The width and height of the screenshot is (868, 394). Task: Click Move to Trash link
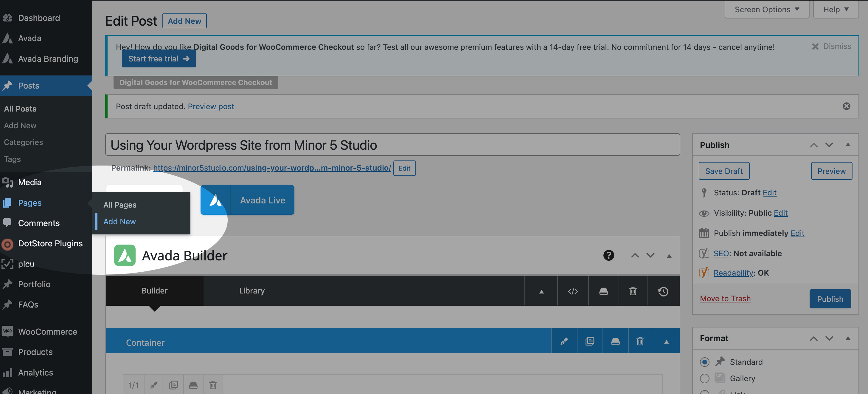pos(725,298)
